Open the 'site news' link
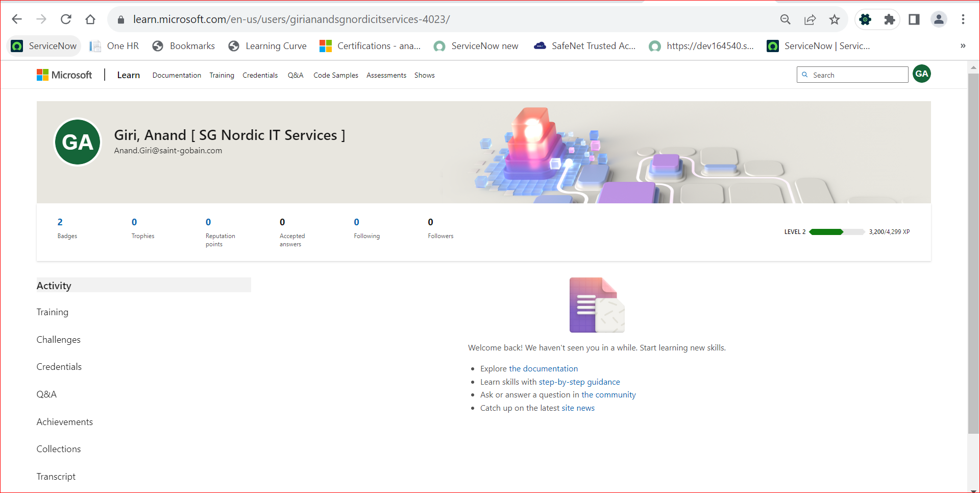Image resolution: width=980 pixels, height=493 pixels. (x=578, y=408)
